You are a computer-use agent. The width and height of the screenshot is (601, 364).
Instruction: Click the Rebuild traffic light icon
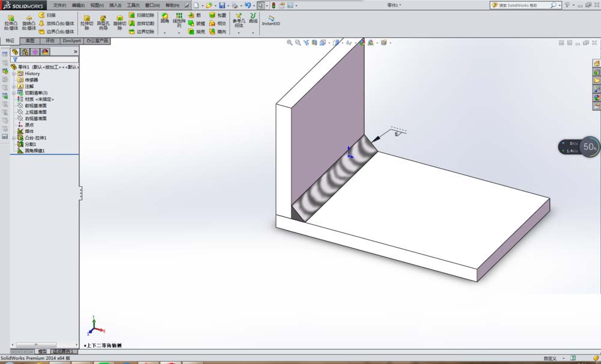click(273, 5)
